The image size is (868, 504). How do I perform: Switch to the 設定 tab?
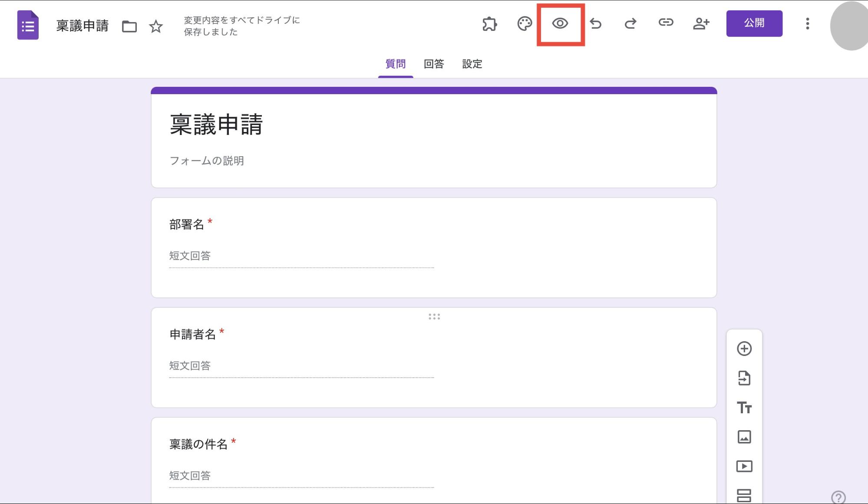tap(473, 64)
